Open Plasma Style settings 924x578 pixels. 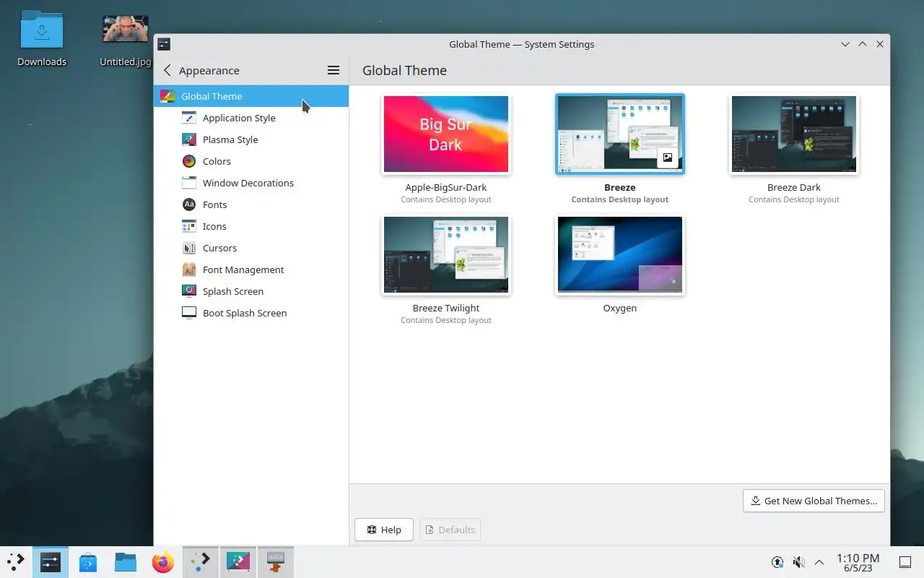[x=251, y=139]
